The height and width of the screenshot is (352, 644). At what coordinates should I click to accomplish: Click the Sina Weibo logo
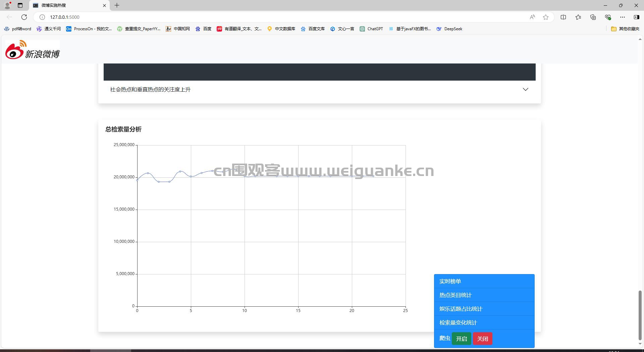[33, 50]
